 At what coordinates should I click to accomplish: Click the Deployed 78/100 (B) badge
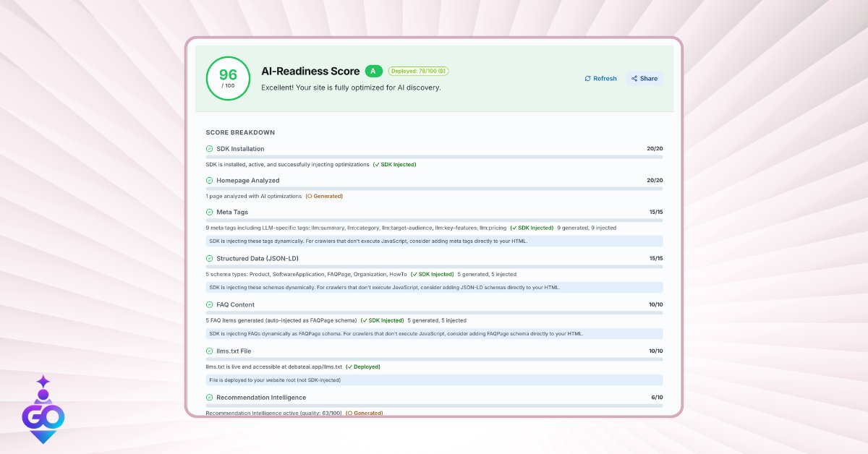418,71
